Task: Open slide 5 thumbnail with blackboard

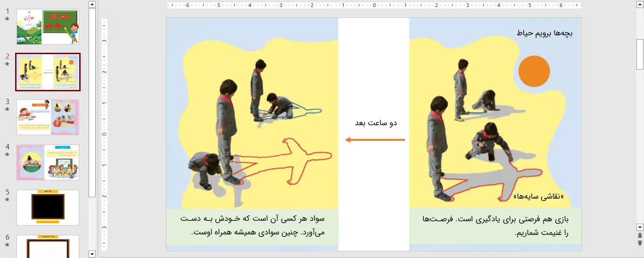Action: click(x=48, y=208)
